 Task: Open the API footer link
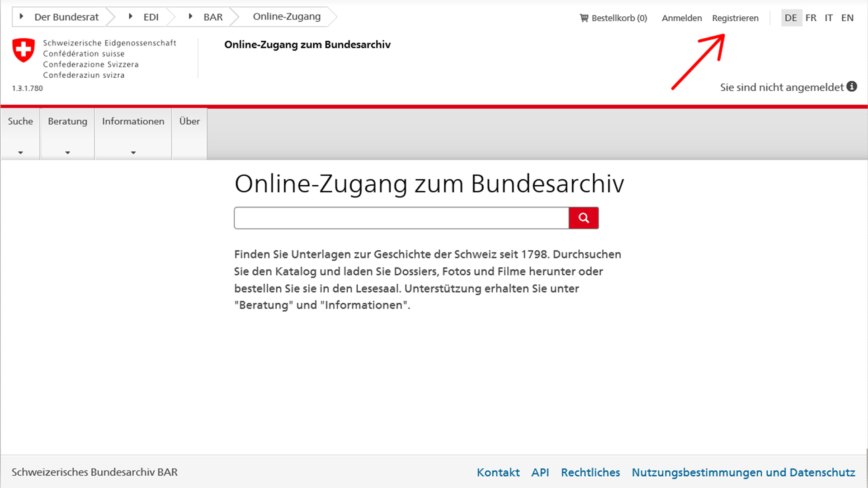tap(540, 472)
